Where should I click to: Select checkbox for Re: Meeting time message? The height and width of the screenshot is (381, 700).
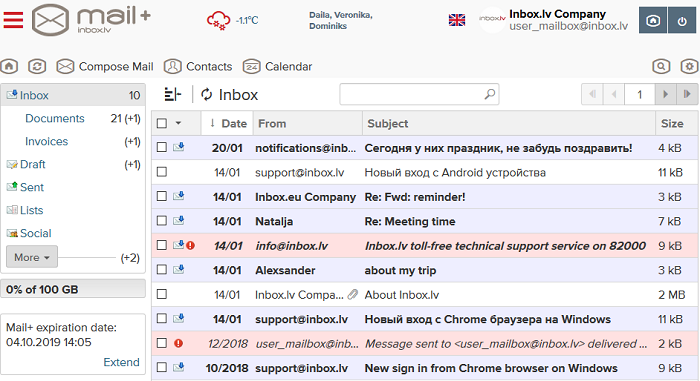162,221
